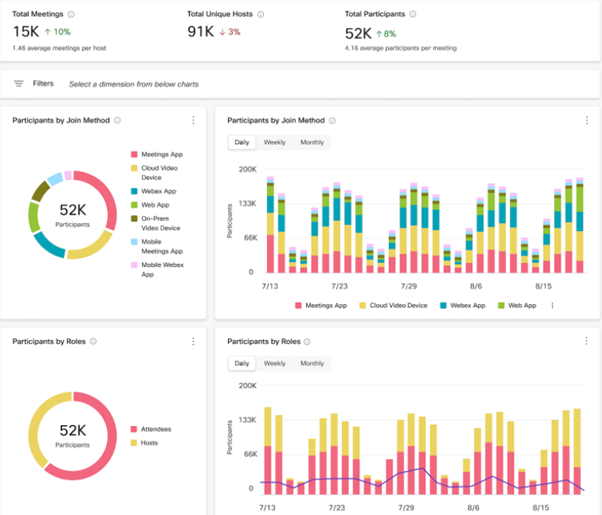Expand additional legend items after Web App

pos(552,305)
